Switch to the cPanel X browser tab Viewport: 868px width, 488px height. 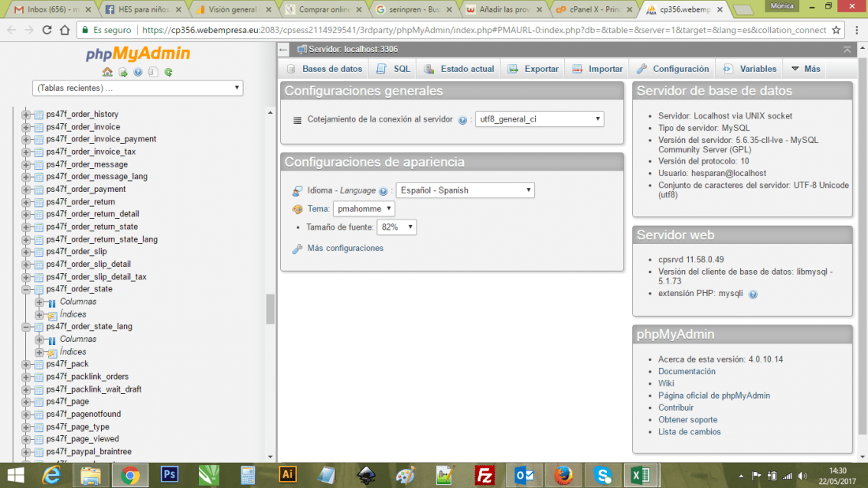pos(594,9)
